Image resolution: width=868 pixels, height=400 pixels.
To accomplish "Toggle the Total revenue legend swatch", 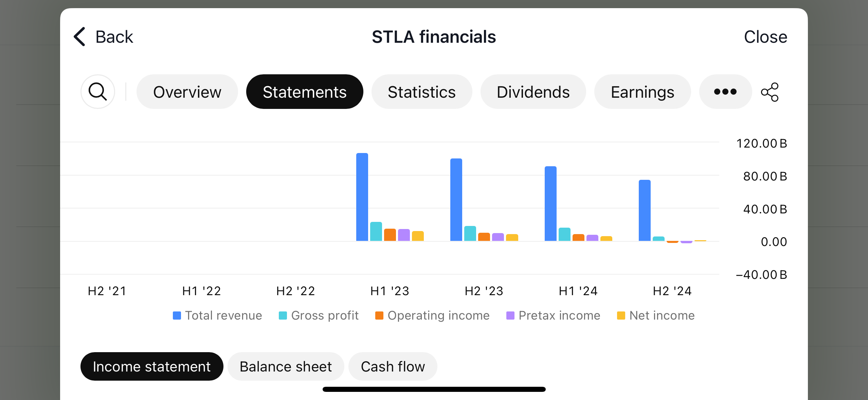I will tap(177, 316).
